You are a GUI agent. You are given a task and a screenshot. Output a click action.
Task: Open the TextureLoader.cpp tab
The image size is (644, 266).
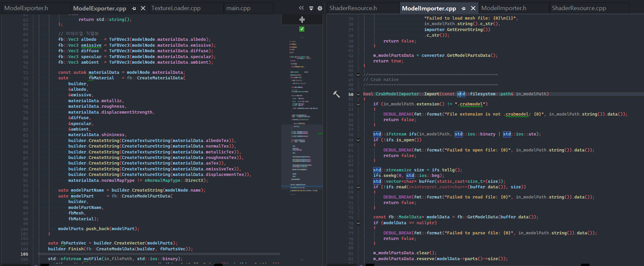pos(176,8)
